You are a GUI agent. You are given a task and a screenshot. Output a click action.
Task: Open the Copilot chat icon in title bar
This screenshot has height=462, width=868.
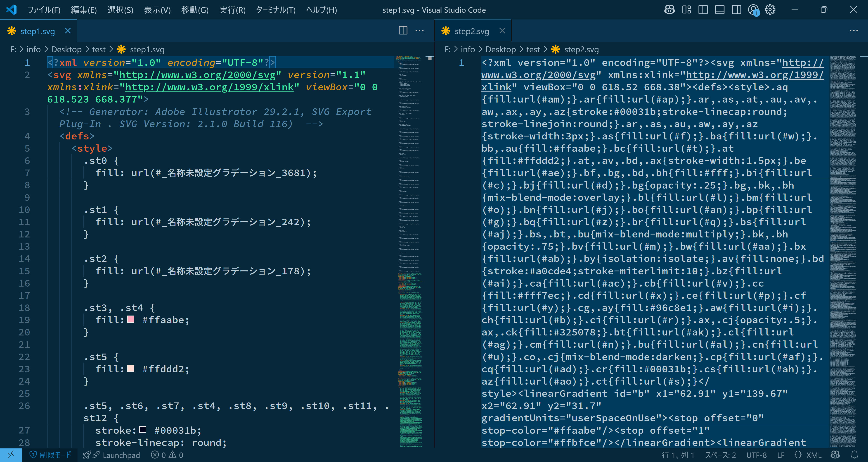point(669,10)
